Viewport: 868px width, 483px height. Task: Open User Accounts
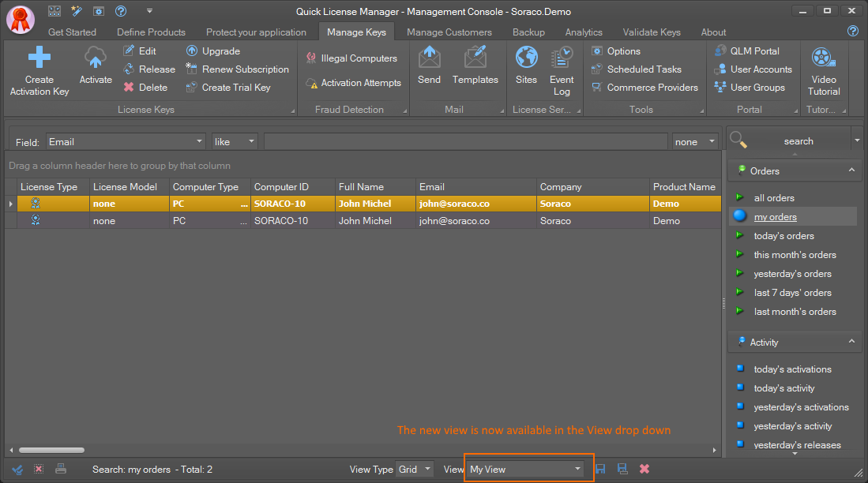click(753, 69)
